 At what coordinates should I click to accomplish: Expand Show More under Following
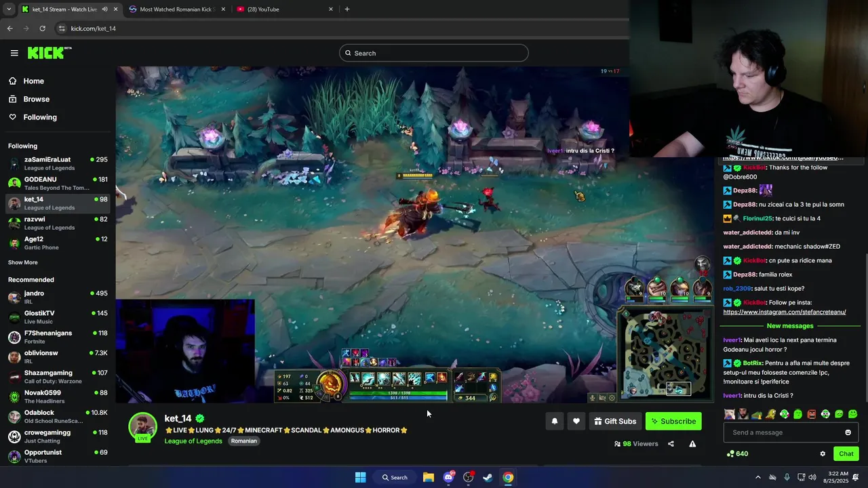pyautogui.click(x=23, y=262)
